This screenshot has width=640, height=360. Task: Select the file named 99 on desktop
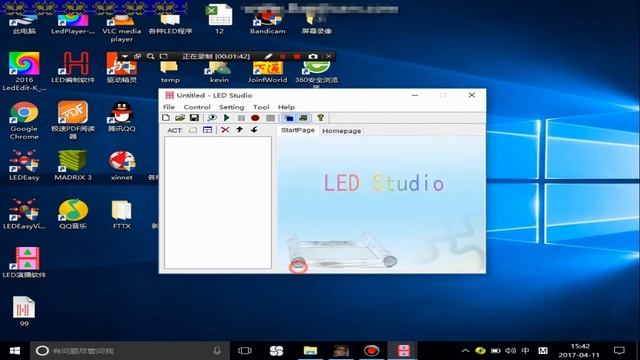[24, 311]
